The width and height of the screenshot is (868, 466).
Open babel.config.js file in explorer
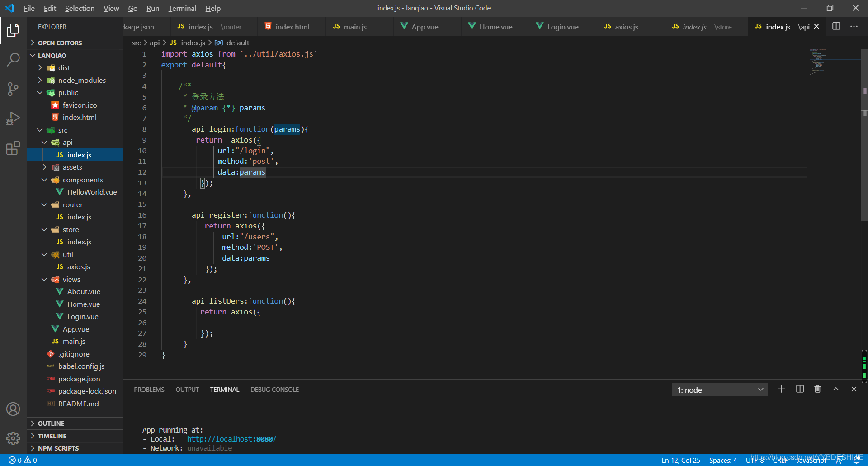[81, 366]
